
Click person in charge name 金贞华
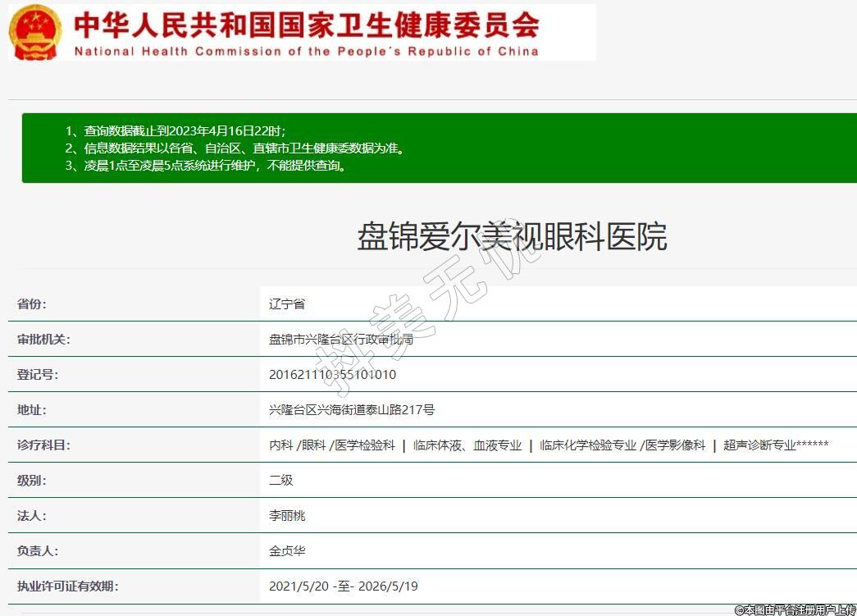tap(287, 550)
